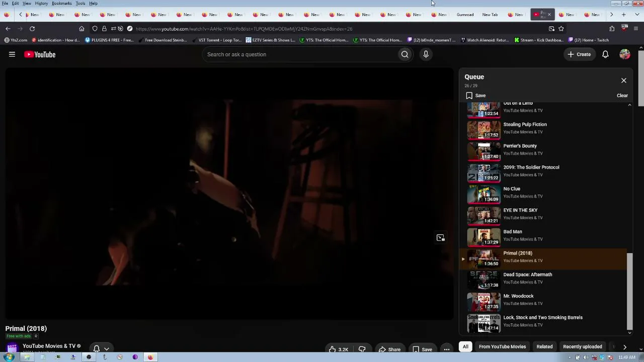
Task: Close the Queue panel
Action: click(624, 80)
